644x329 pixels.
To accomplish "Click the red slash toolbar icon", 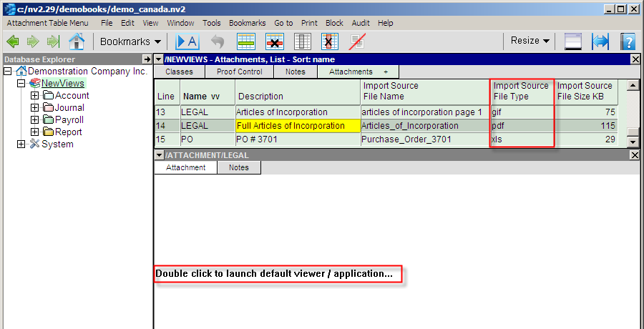I will pyautogui.click(x=358, y=41).
